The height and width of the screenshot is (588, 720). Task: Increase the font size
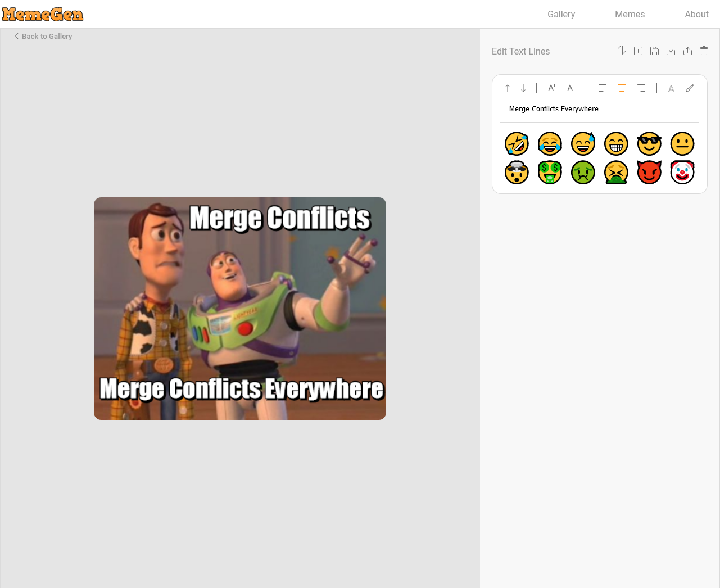pyautogui.click(x=552, y=88)
